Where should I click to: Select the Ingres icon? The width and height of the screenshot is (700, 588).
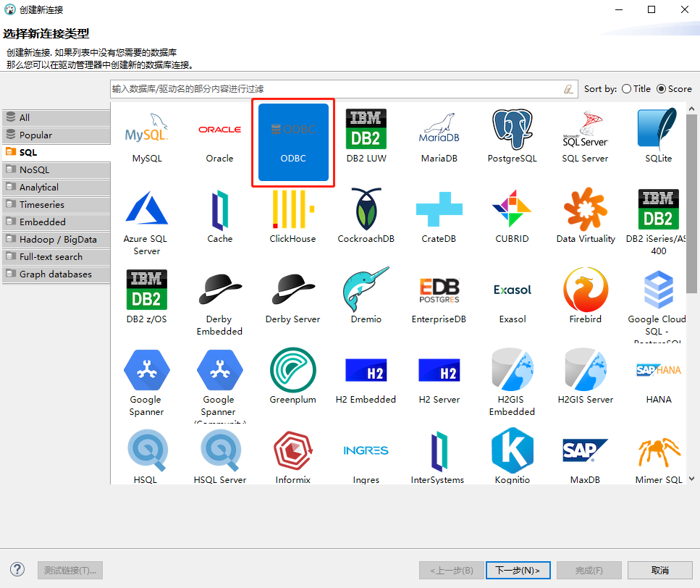click(x=366, y=450)
